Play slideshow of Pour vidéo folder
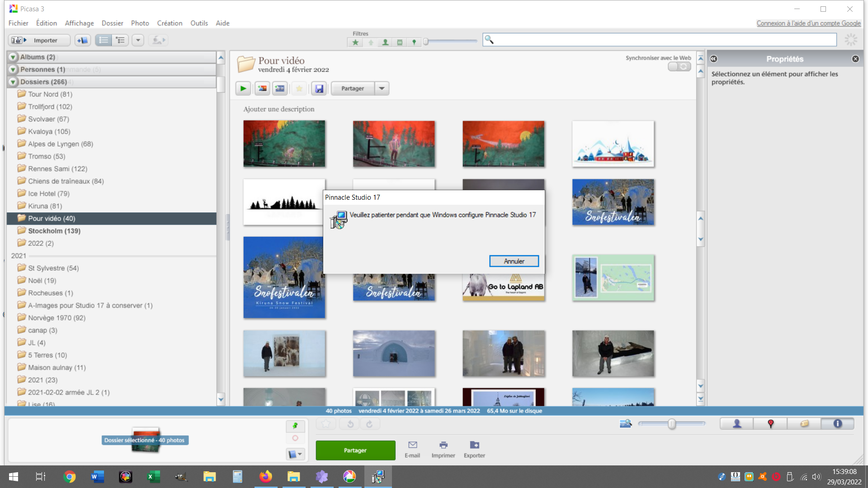 [x=243, y=89]
